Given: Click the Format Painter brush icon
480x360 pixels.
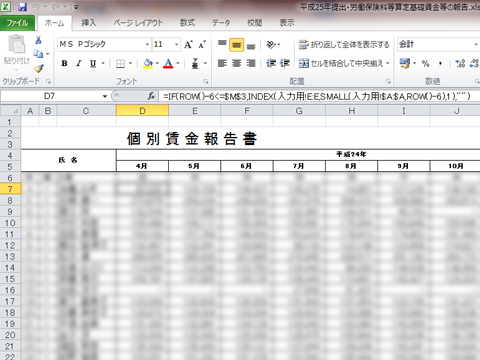Looking at the screenshot, I should tap(39, 68).
